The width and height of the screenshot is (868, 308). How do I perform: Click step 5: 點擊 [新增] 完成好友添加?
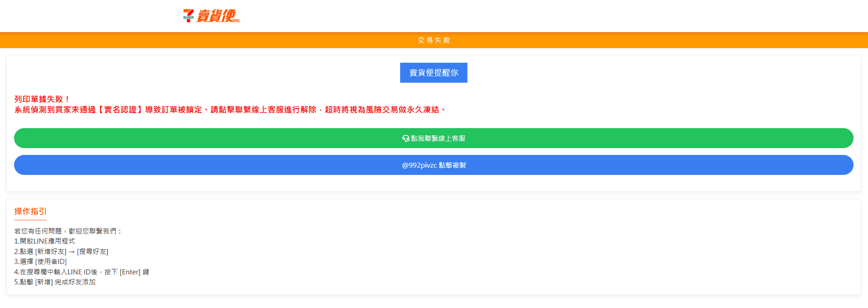click(55, 282)
